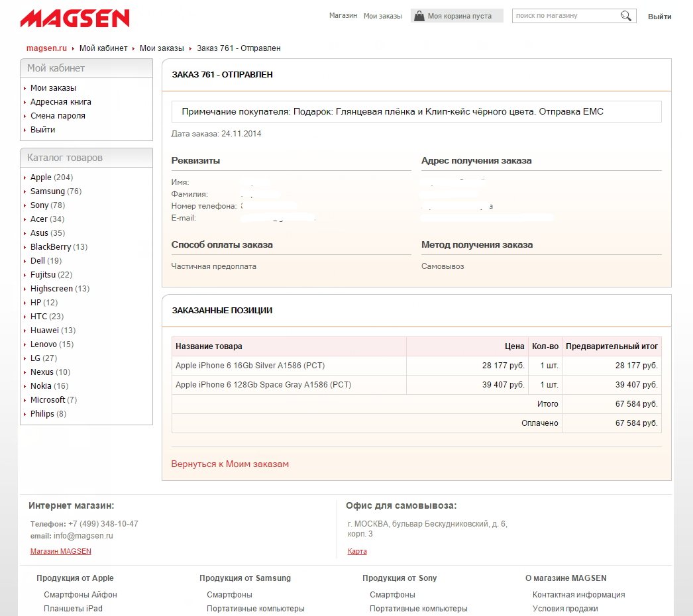
Task: View the Asus (35) catalog category
Action: pyautogui.click(x=48, y=233)
